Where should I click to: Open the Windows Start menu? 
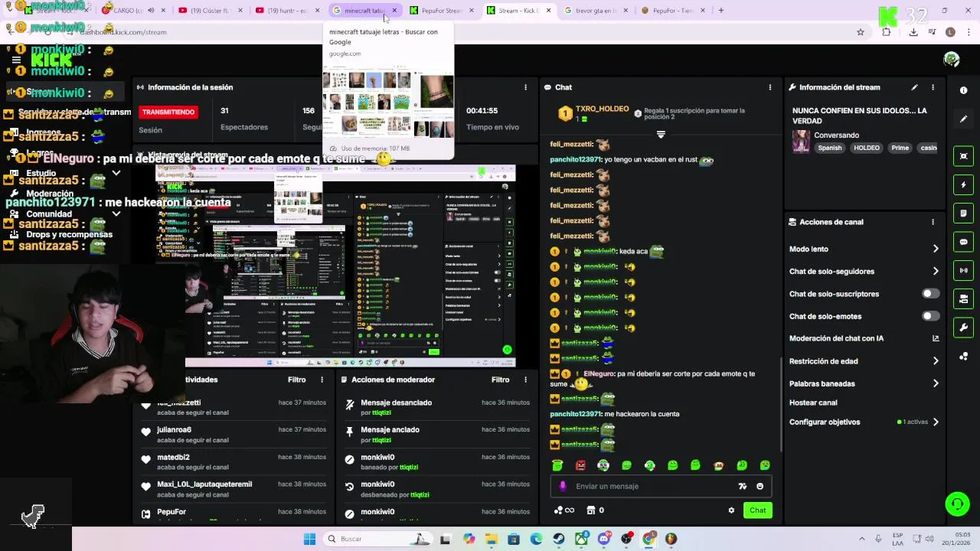click(309, 539)
